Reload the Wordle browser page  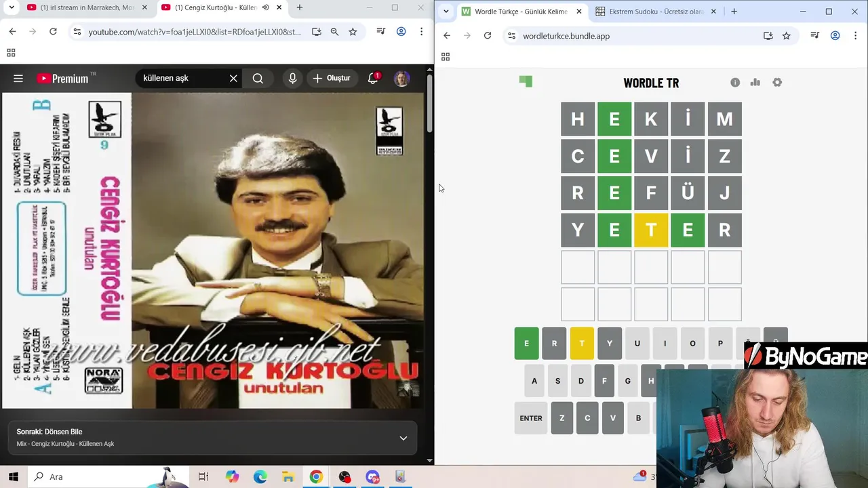[x=487, y=36]
